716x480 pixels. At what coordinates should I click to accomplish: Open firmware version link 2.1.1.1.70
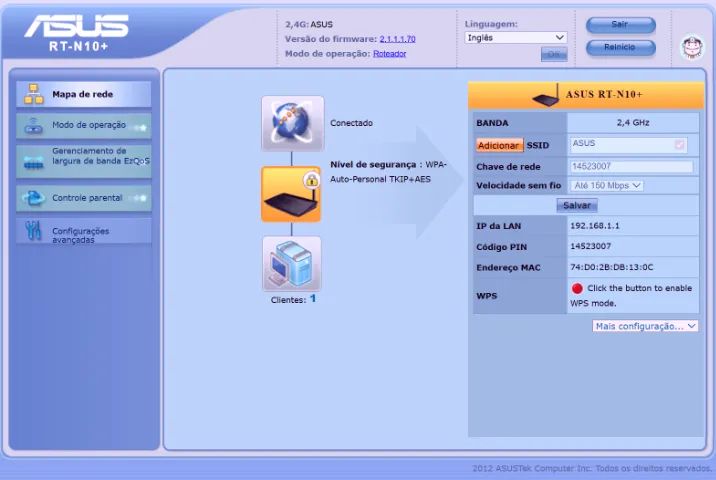click(397, 39)
